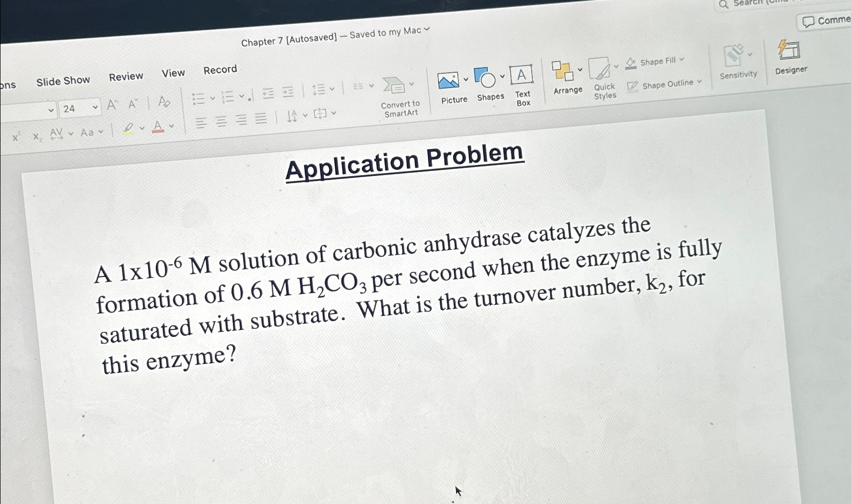Expand the Shape Outline dropdown arrow
851x504 pixels.
coord(700,81)
